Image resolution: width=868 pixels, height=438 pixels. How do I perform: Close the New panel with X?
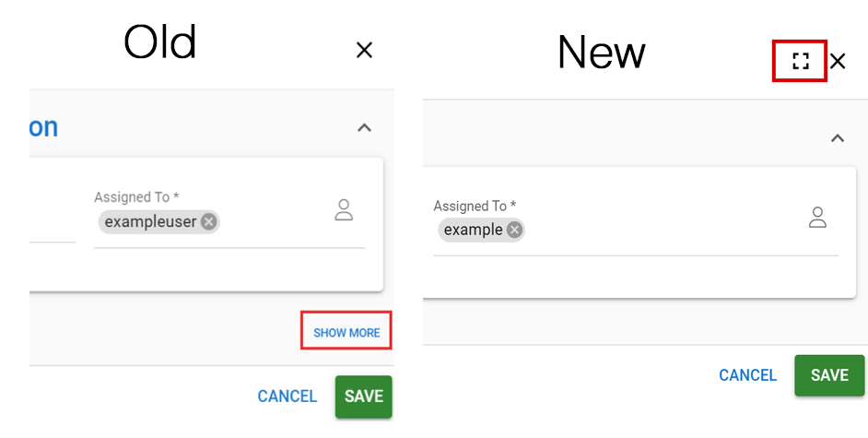coord(838,62)
